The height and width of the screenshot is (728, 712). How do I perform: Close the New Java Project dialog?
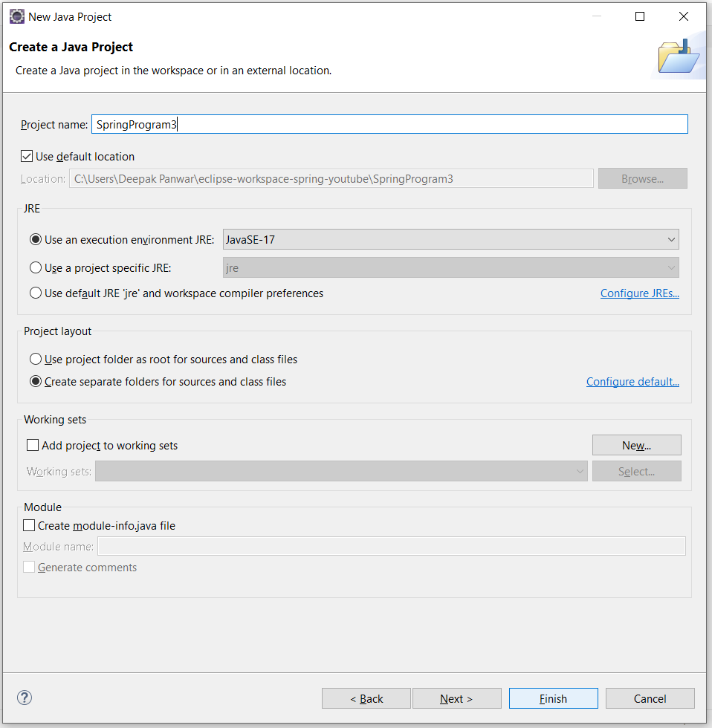[x=683, y=16]
